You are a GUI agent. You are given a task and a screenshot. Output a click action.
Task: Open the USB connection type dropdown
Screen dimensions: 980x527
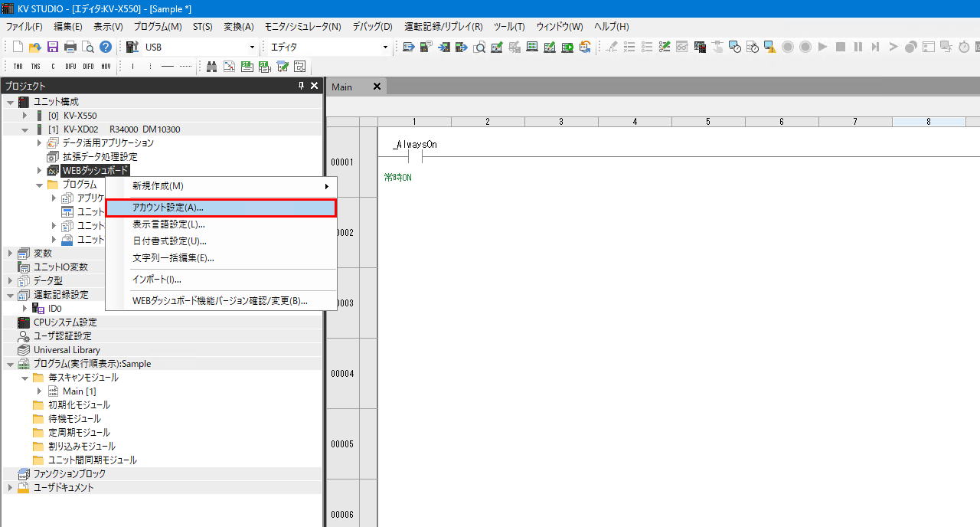coord(252,47)
